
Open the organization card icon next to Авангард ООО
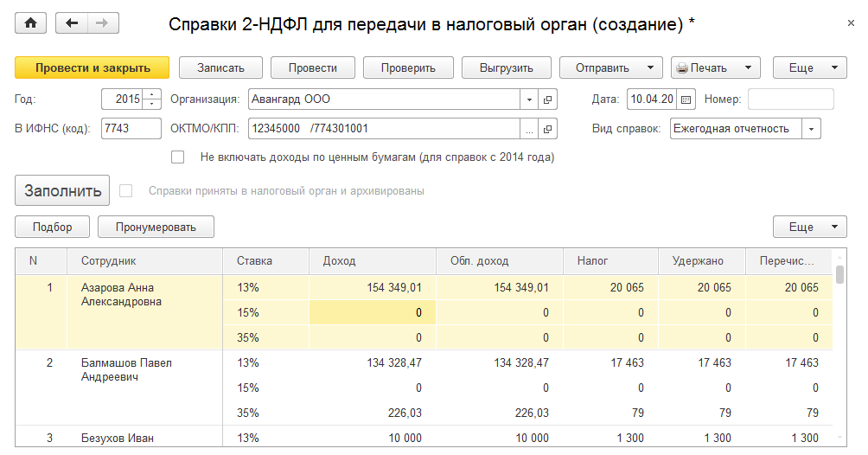547,99
